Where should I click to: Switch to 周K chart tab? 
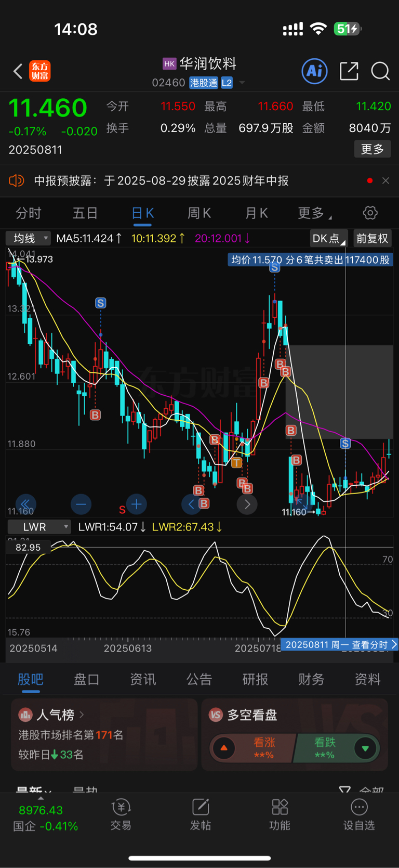(x=199, y=213)
